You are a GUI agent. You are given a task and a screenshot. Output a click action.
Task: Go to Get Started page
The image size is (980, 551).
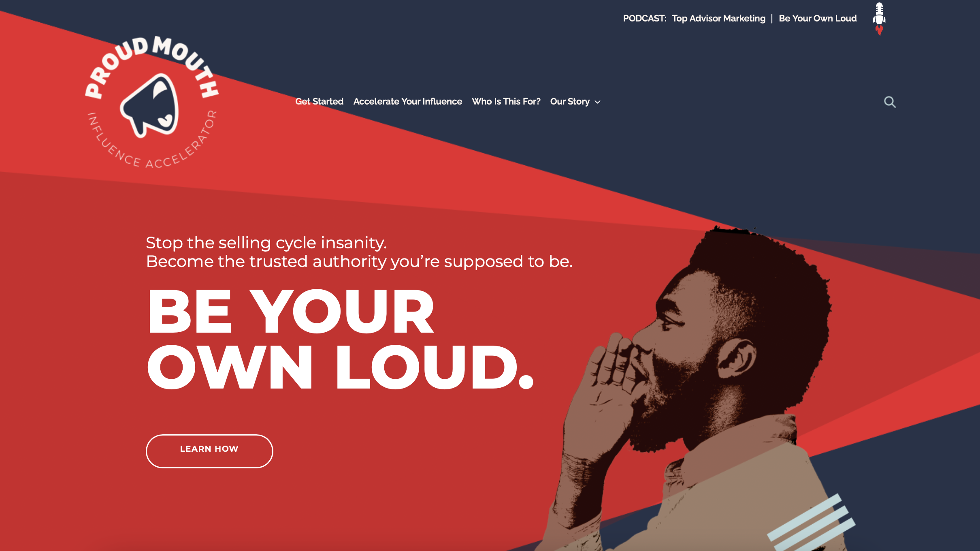[x=319, y=101]
